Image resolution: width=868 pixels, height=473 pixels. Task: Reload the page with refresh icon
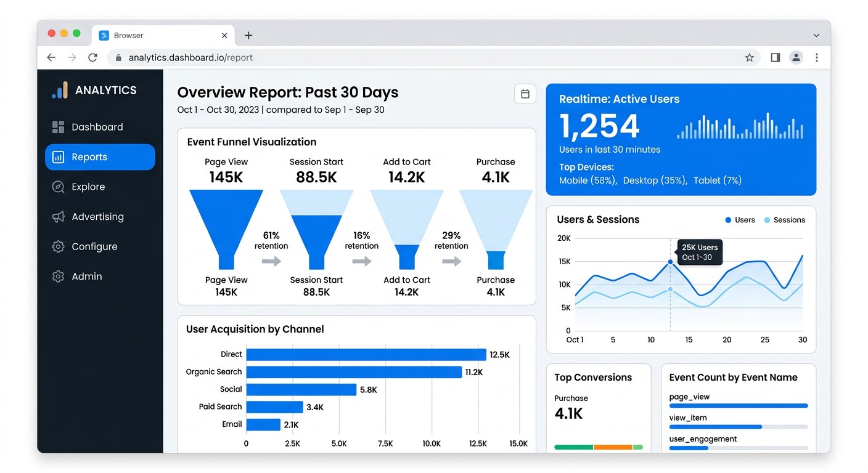pyautogui.click(x=92, y=57)
